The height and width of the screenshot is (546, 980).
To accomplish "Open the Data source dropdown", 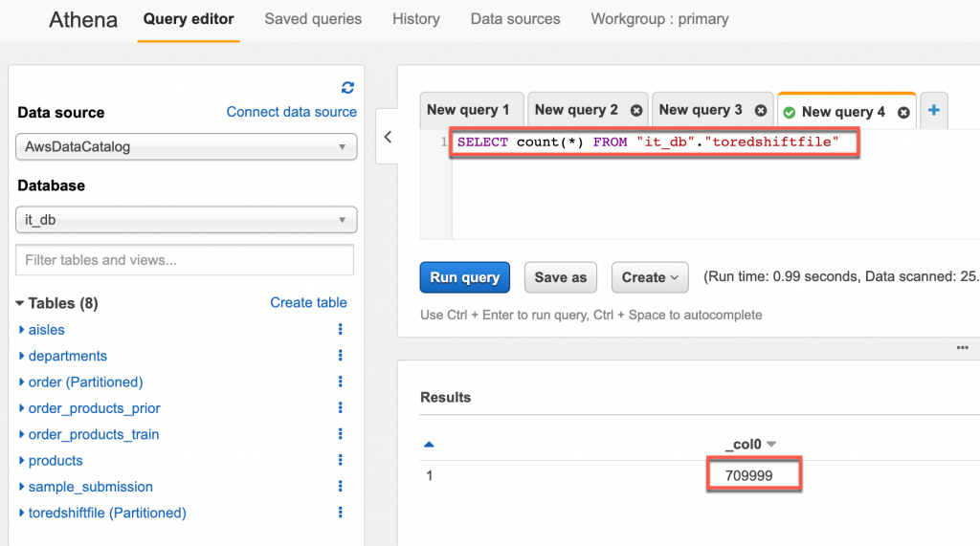I will (187, 147).
